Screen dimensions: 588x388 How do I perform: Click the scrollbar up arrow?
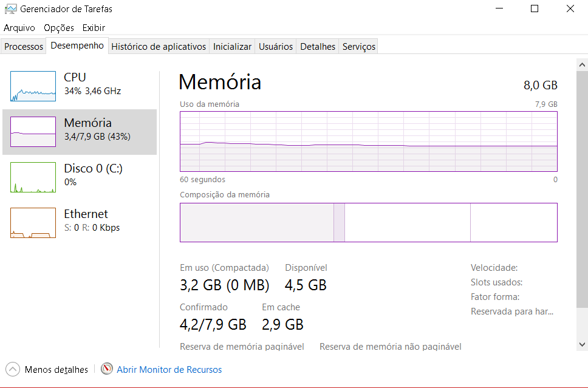pyautogui.click(x=582, y=65)
